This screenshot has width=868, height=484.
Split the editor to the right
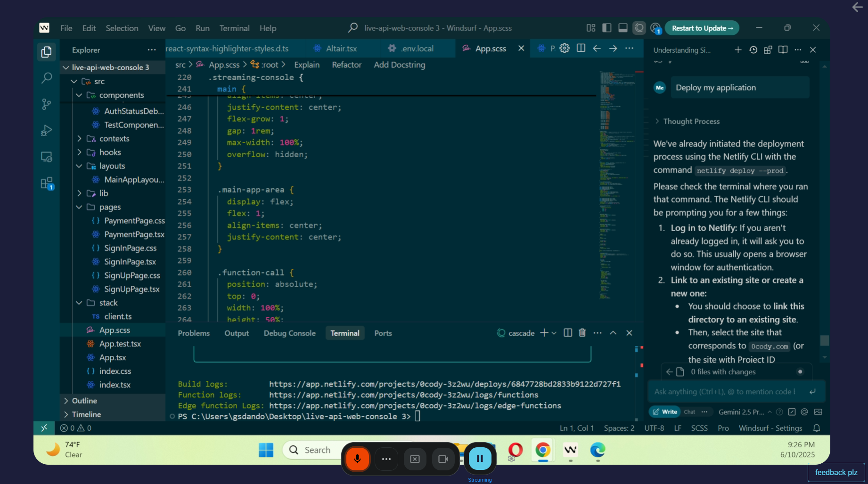point(581,48)
